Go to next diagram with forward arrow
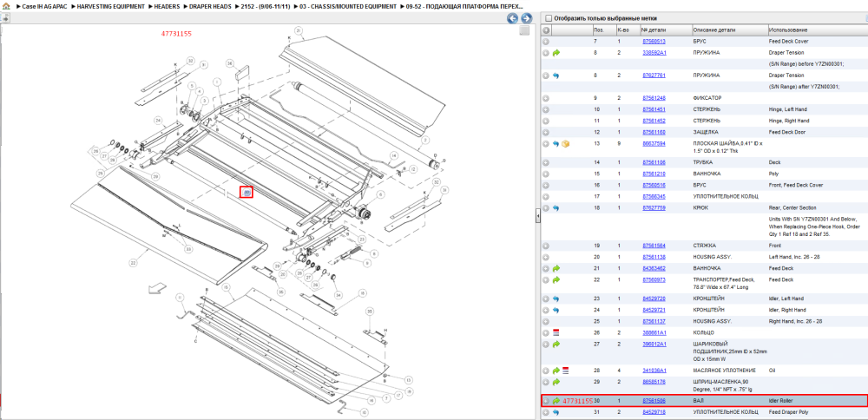This screenshot has width=868, height=420. pos(527,18)
